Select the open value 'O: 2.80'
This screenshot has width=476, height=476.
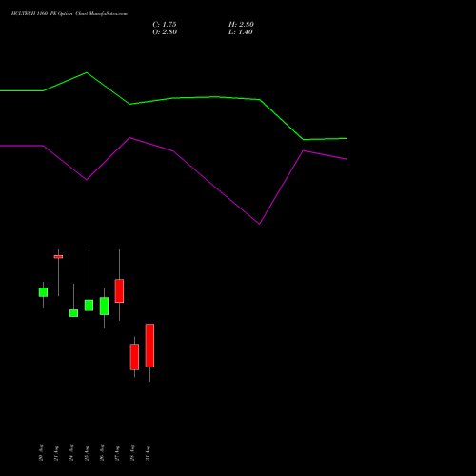pos(165,32)
